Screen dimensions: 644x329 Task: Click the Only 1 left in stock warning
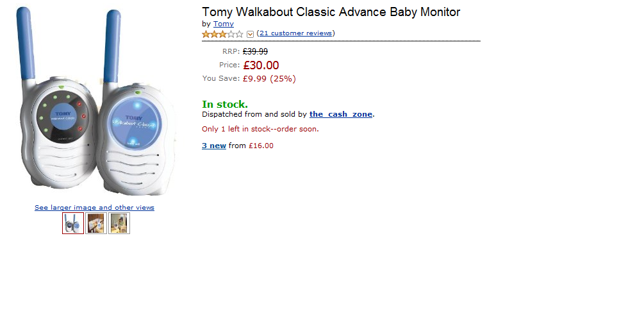(260, 129)
